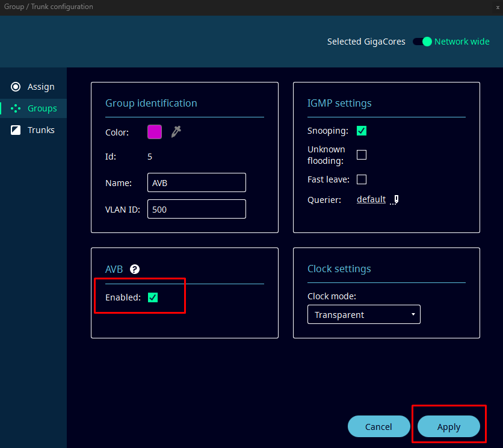Click the Apply button
The width and height of the screenshot is (503, 448).
click(448, 427)
